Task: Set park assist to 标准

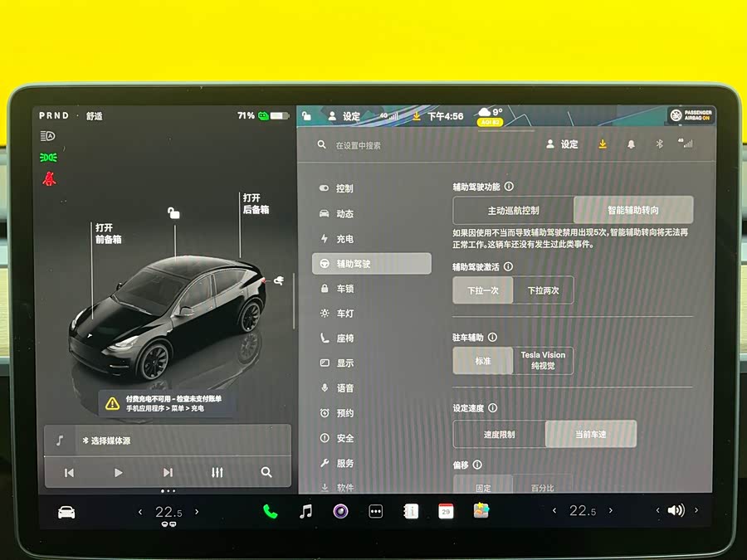Action: 483,361
